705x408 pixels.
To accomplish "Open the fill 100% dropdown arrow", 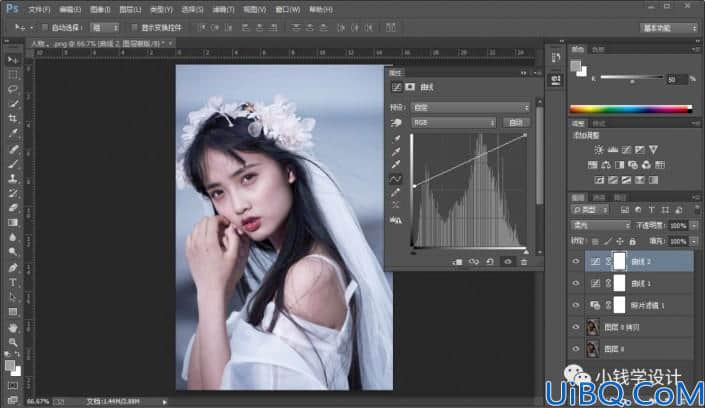I will [x=694, y=242].
